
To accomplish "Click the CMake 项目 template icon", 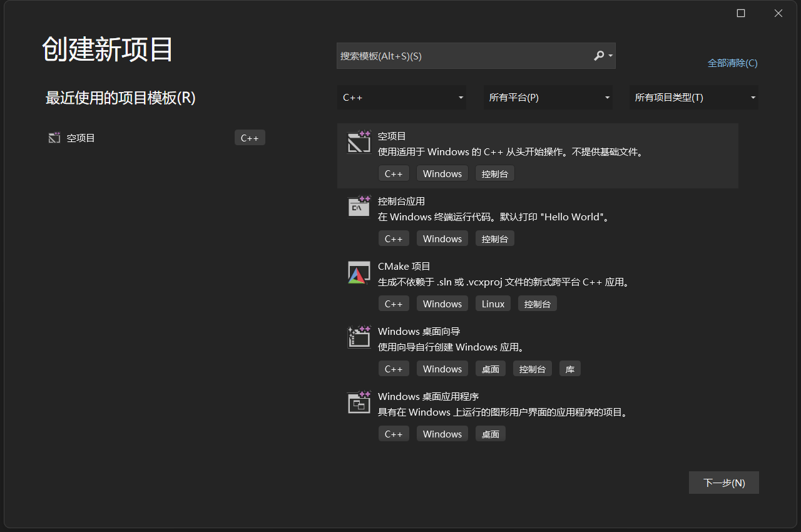I will (359, 272).
